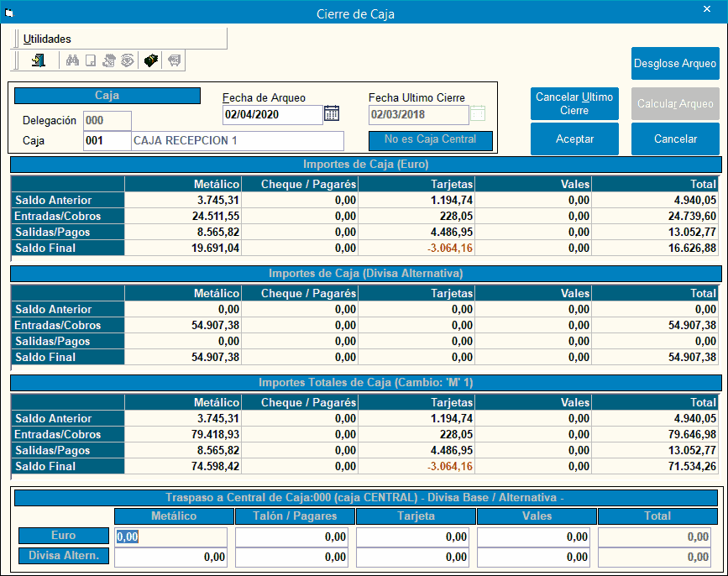Click the eye preview toolbar icon

pyautogui.click(x=128, y=60)
